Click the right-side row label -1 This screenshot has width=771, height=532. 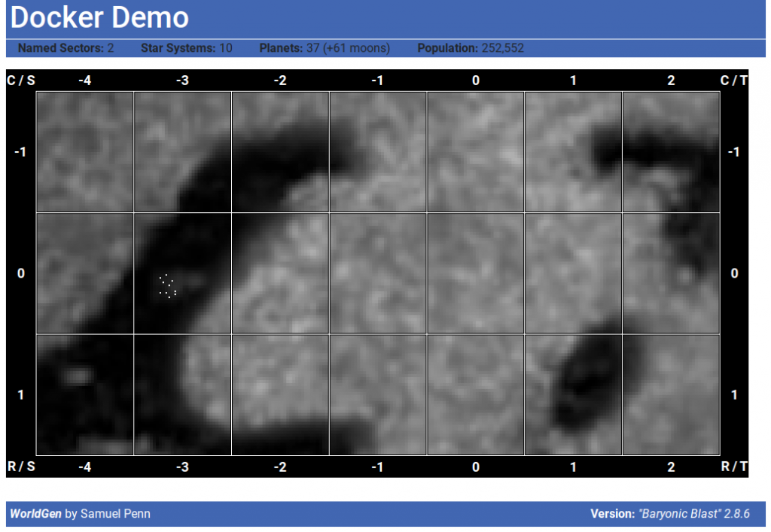733,152
